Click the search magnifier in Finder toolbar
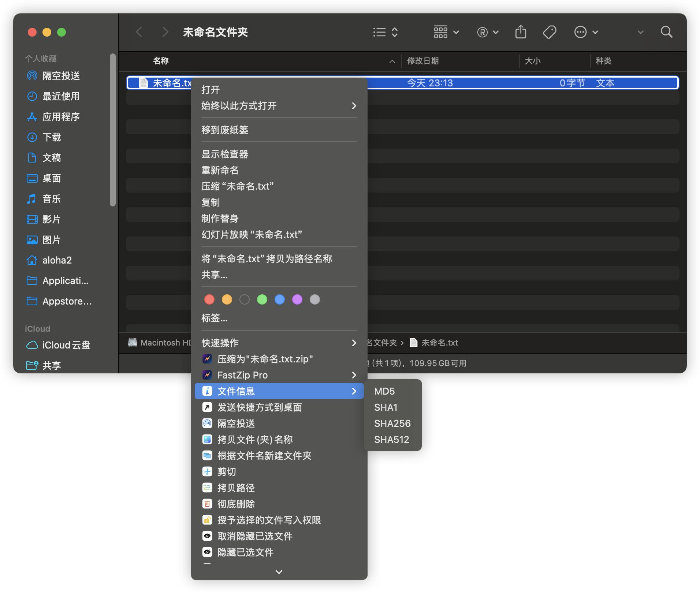The height and width of the screenshot is (593, 700). (x=666, y=32)
